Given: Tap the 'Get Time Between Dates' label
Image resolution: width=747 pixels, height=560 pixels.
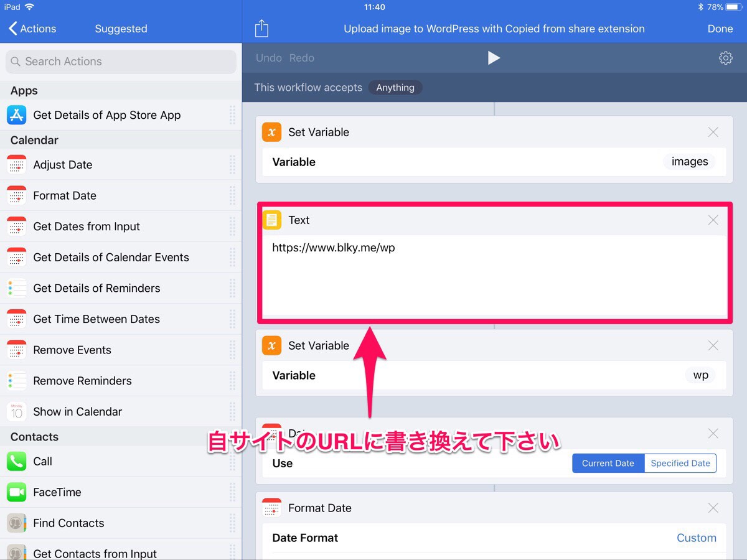Looking at the screenshot, I should tap(96, 319).
